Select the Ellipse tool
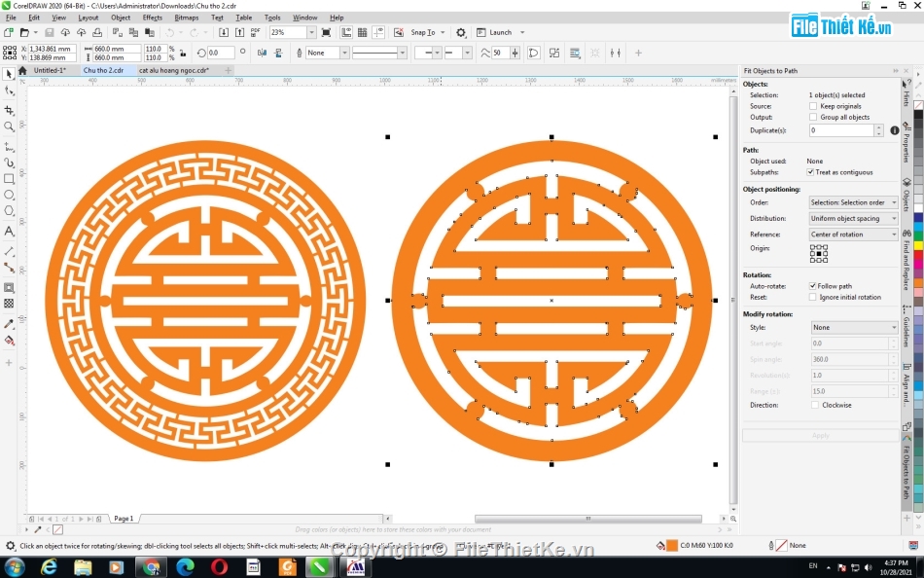924x578 pixels. (x=9, y=196)
